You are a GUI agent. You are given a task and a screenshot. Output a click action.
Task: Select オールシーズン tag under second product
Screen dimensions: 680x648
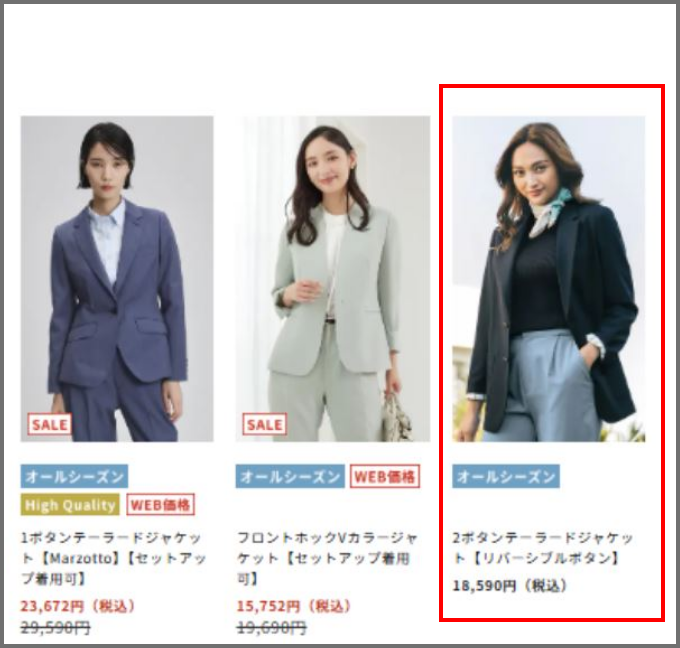pyautogui.click(x=290, y=476)
